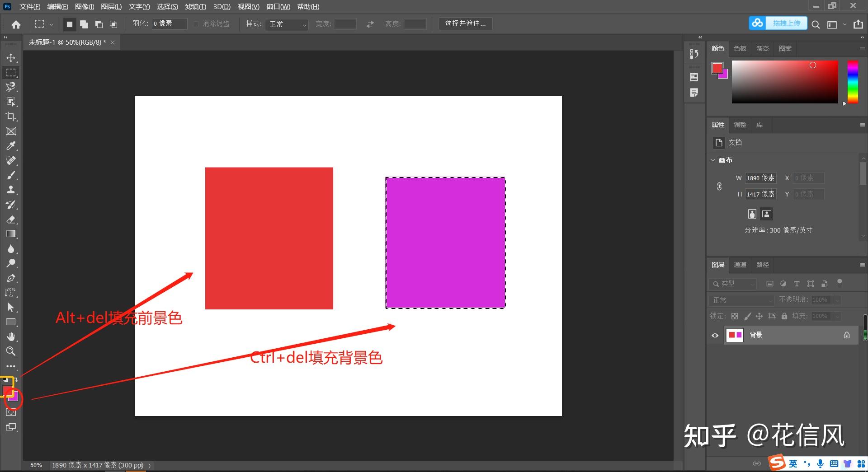Toggle the layer filter on/off switch
This screenshot has width=868, height=472.
pos(839,283)
